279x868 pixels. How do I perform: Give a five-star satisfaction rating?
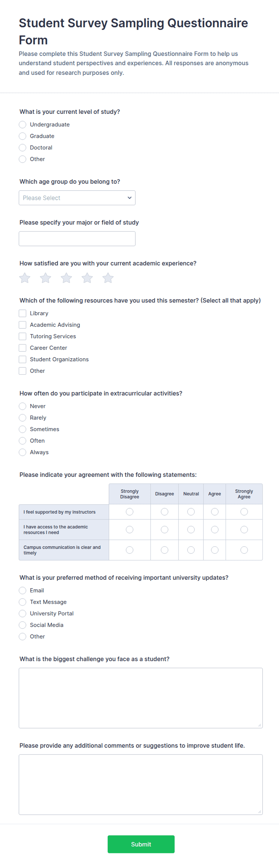(108, 278)
